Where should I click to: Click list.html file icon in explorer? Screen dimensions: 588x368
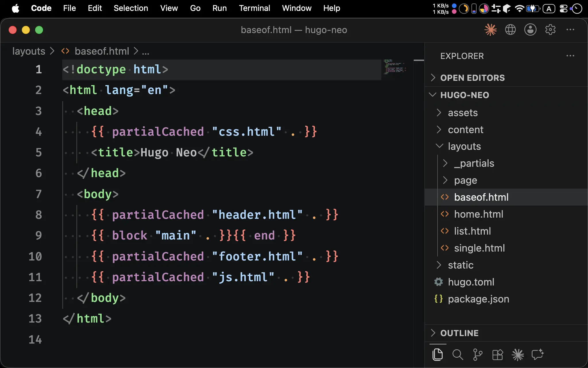[x=445, y=231]
